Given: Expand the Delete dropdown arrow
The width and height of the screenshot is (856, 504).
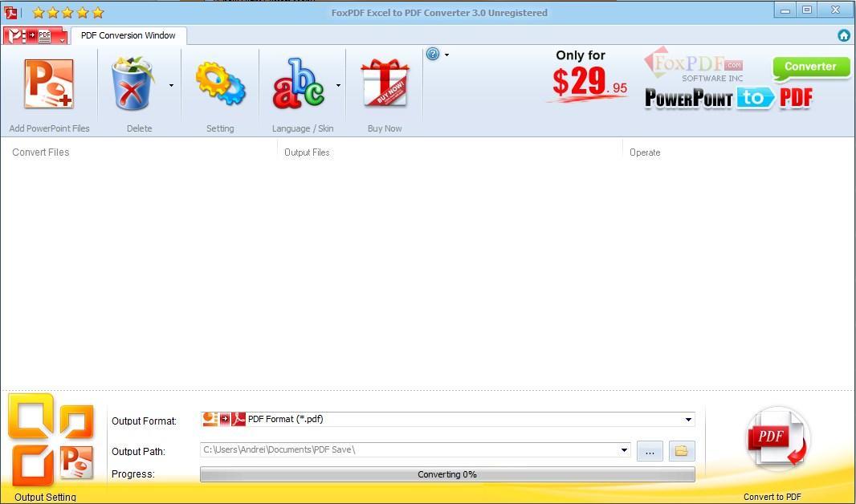Looking at the screenshot, I should point(171,85).
